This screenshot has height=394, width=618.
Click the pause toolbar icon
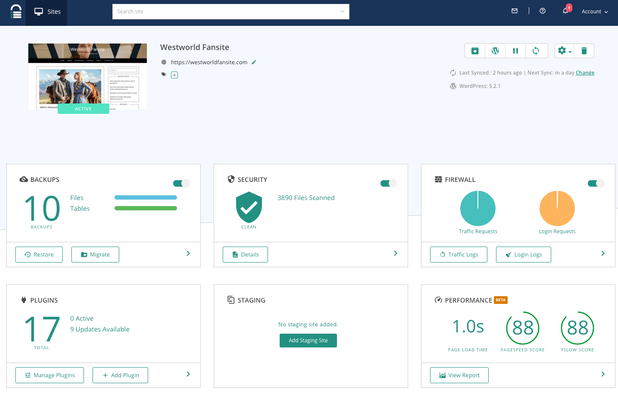click(515, 51)
